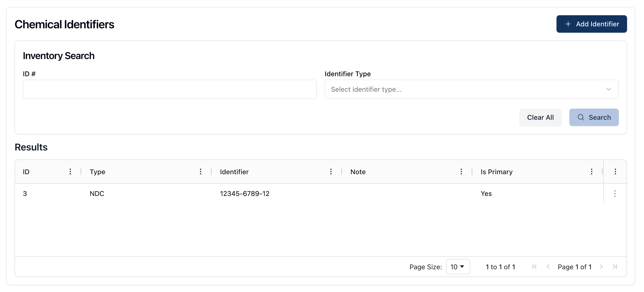Sort by the Identifier column header
The width and height of the screenshot is (644, 292).
coord(234,172)
